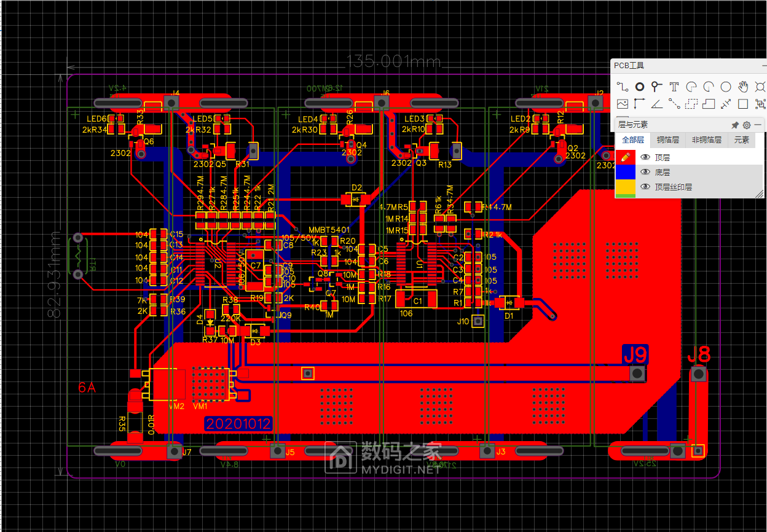Select the Circle drawing tool
Viewport: 767px width, 532px height.
coord(726,87)
